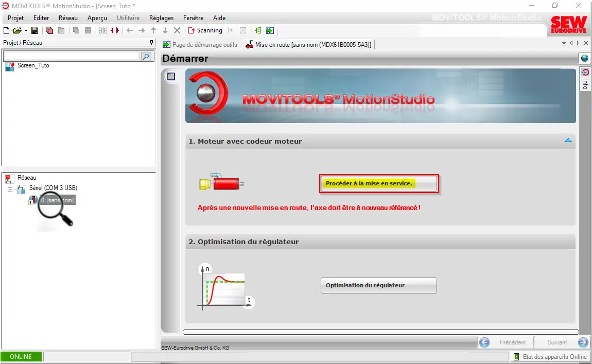Viewport: 592px width, 364px height.
Task: Click the gray crossed box toolbar icon
Action: pyautogui.click(x=243, y=30)
